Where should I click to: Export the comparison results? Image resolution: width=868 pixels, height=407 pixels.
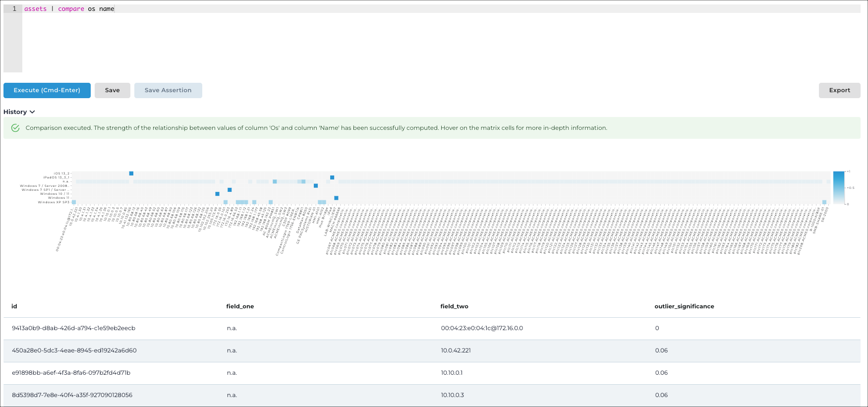[x=840, y=90]
